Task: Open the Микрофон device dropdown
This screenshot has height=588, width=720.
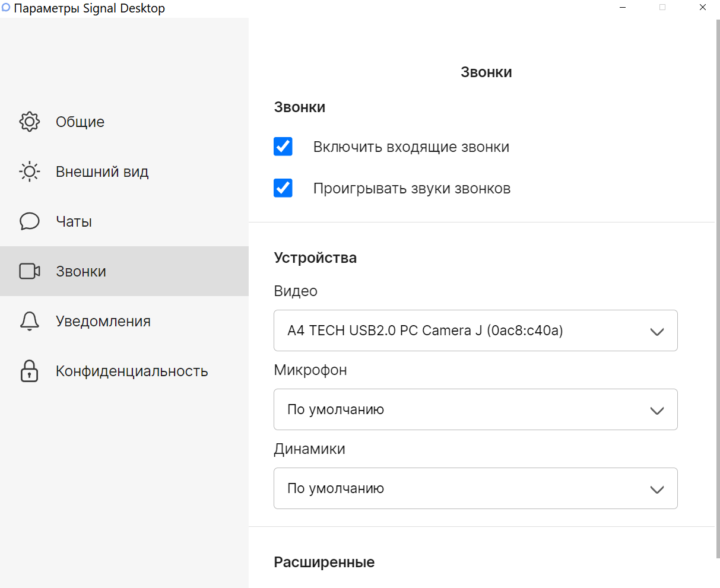Action: pyautogui.click(x=475, y=409)
